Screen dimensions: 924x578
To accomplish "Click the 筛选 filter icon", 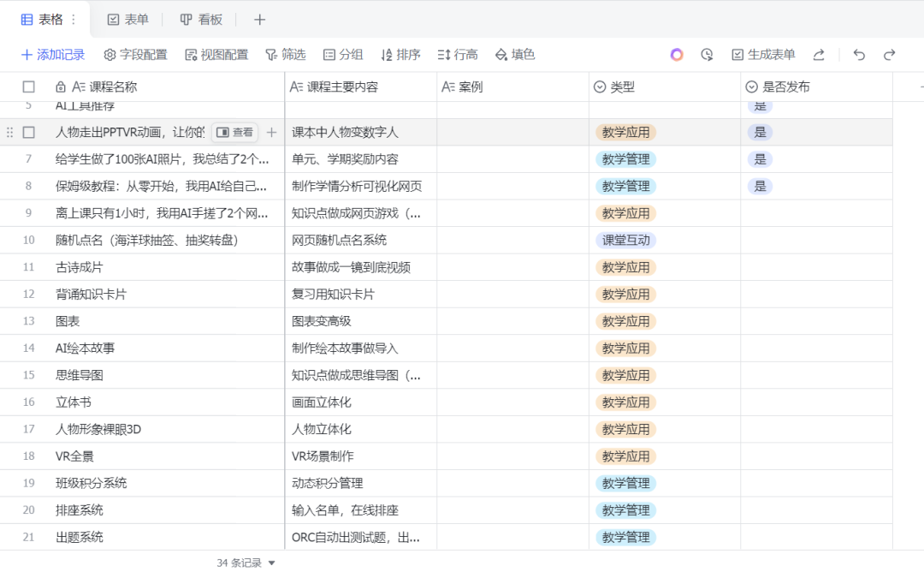I will [x=287, y=54].
